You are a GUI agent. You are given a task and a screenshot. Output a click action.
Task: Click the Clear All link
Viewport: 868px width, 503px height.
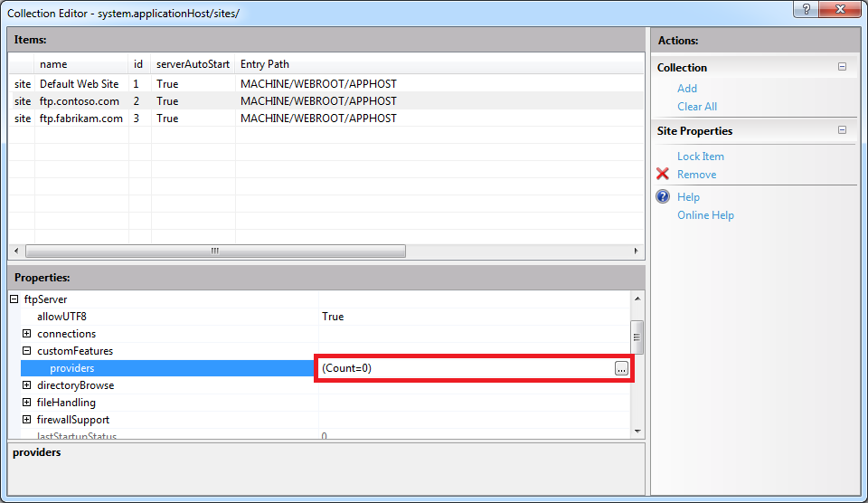pos(697,107)
